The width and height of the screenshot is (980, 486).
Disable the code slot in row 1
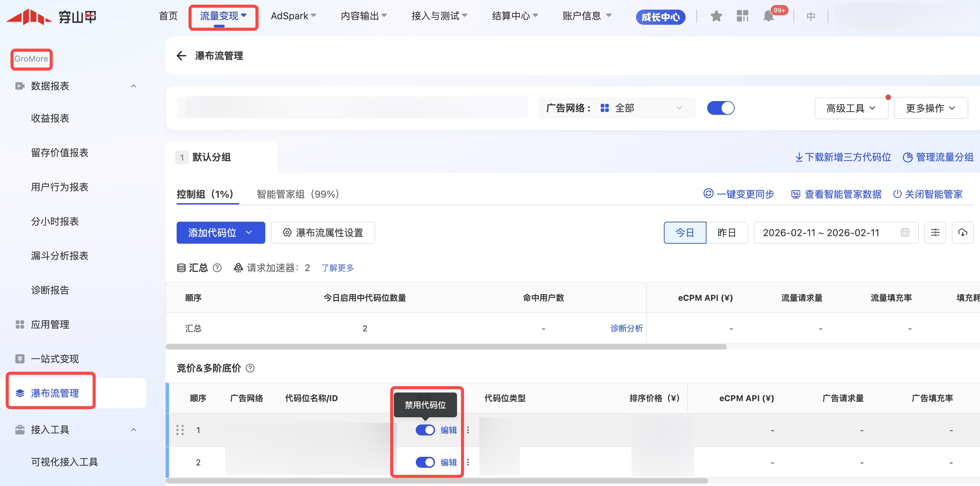point(425,430)
